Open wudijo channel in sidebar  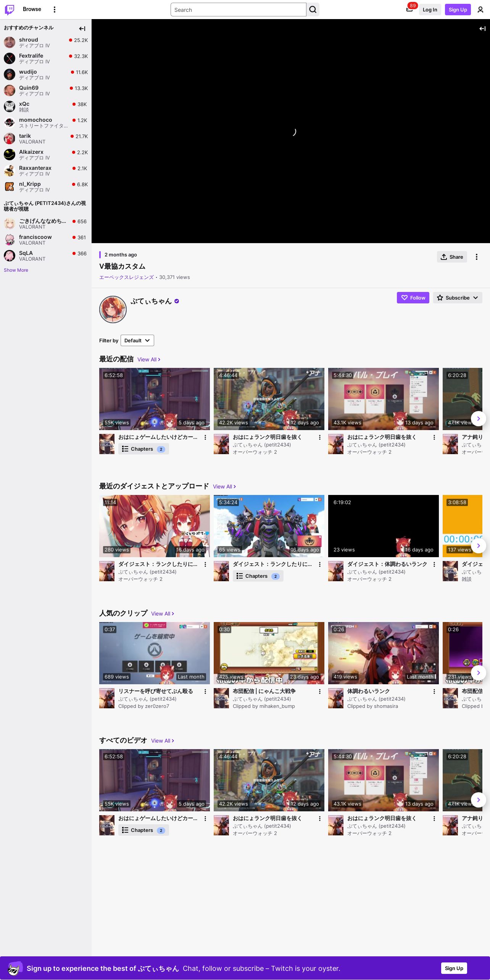pos(46,74)
